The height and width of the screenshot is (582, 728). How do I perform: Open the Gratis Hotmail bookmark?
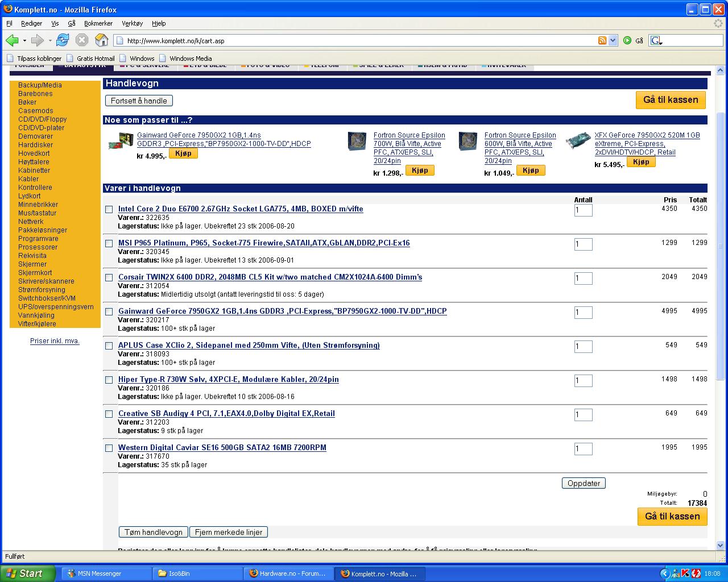click(x=90, y=58)
